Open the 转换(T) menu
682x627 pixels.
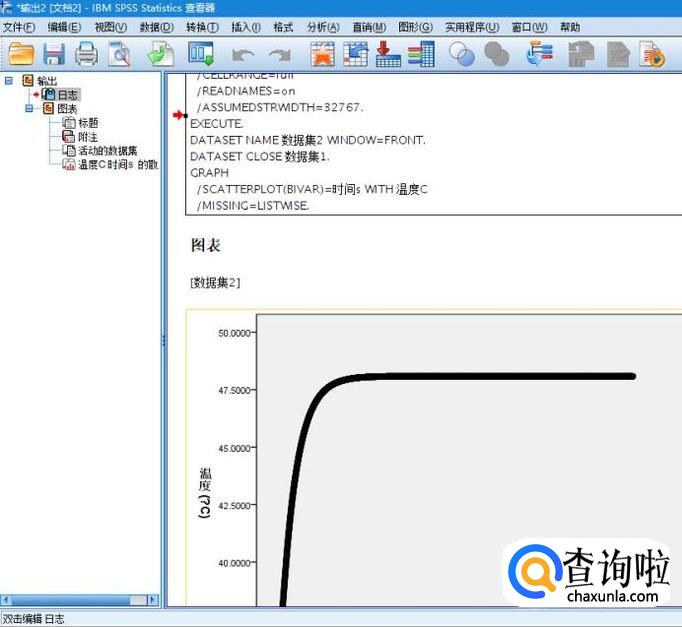click(202, 27)
